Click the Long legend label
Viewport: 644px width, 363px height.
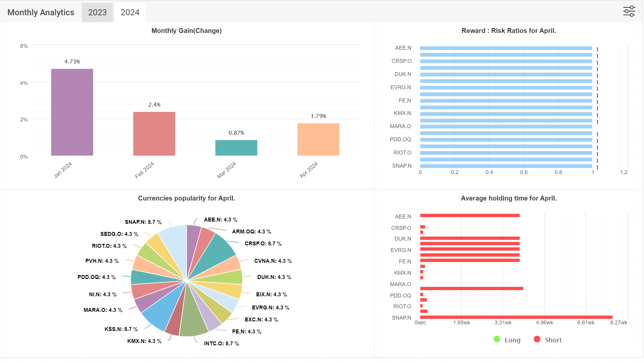coord(513,340)
